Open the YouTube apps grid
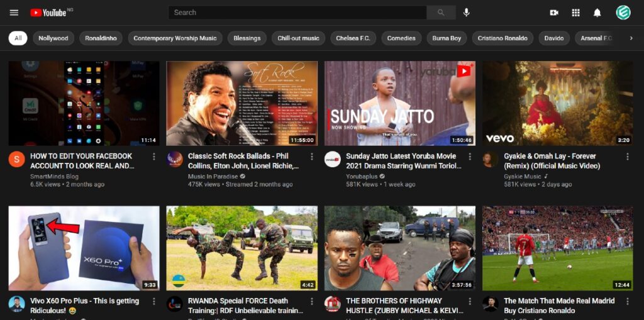 576,13
